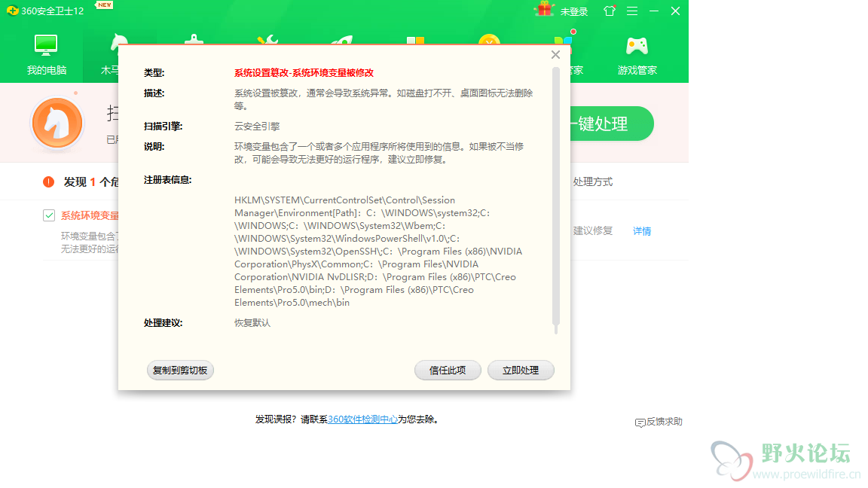Click the 类型 label in dialog
The height and width of the screenshot is (488, 868).
point(154,72)
